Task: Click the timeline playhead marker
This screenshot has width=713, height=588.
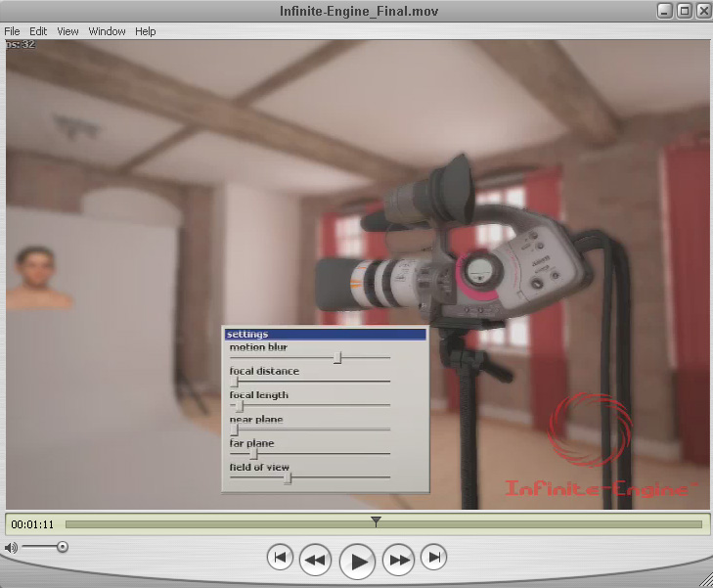Action: [376, 522]
